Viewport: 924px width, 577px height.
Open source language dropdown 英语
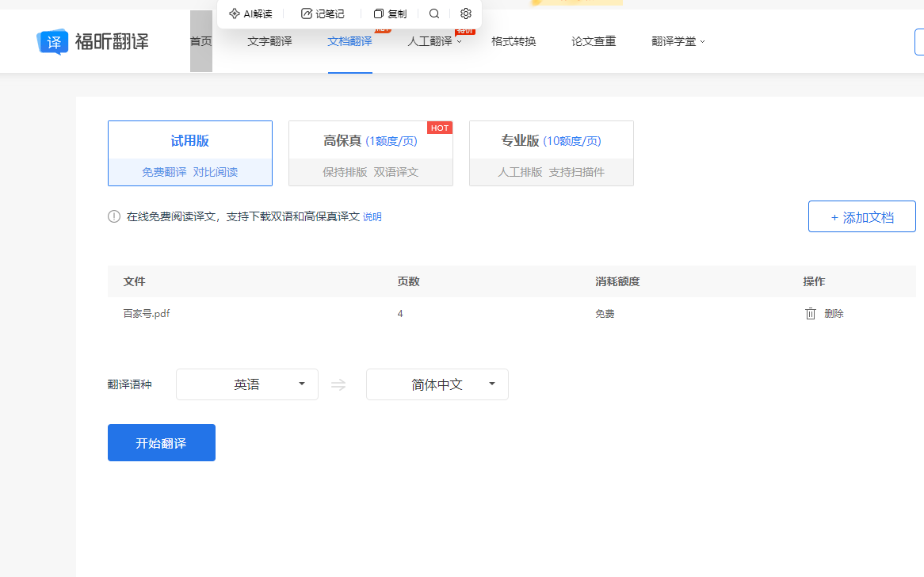[247, 384]
